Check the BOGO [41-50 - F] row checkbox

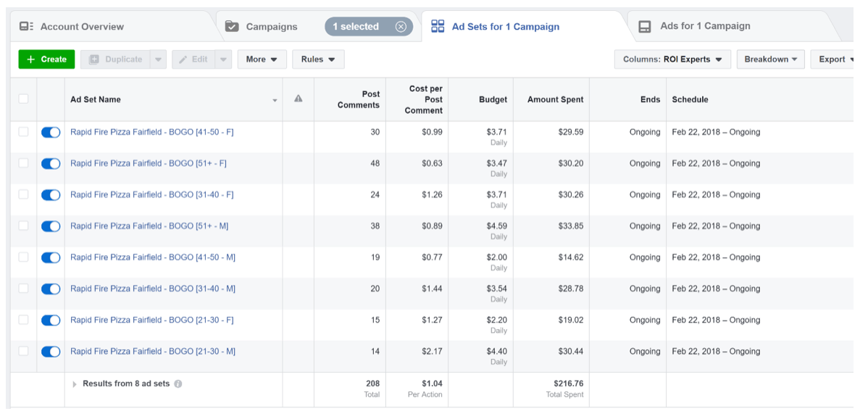pos(23,132)
